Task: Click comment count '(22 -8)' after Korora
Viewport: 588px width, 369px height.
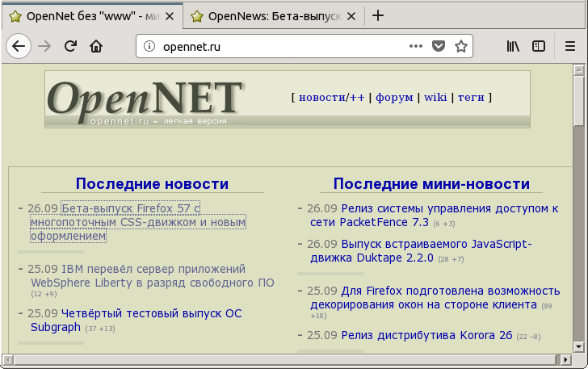Action: tap(528, 337)
